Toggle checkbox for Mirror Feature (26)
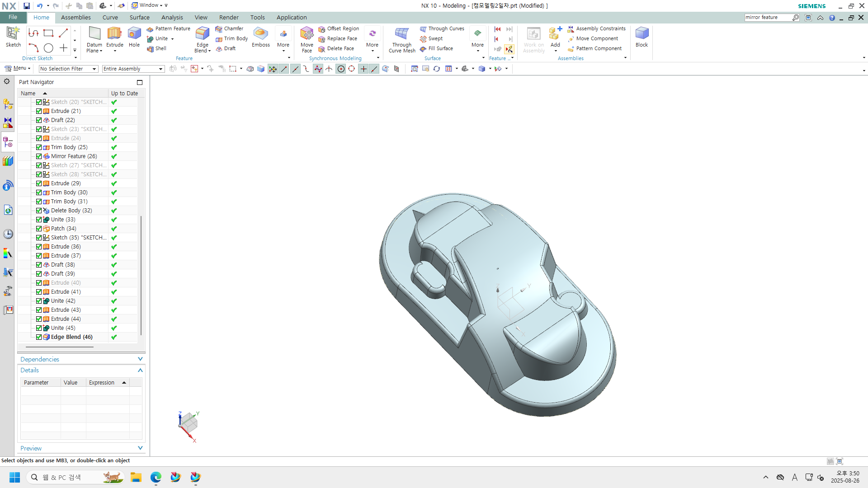Viewport: 868px width, 488px height. [x=39, y=156]
